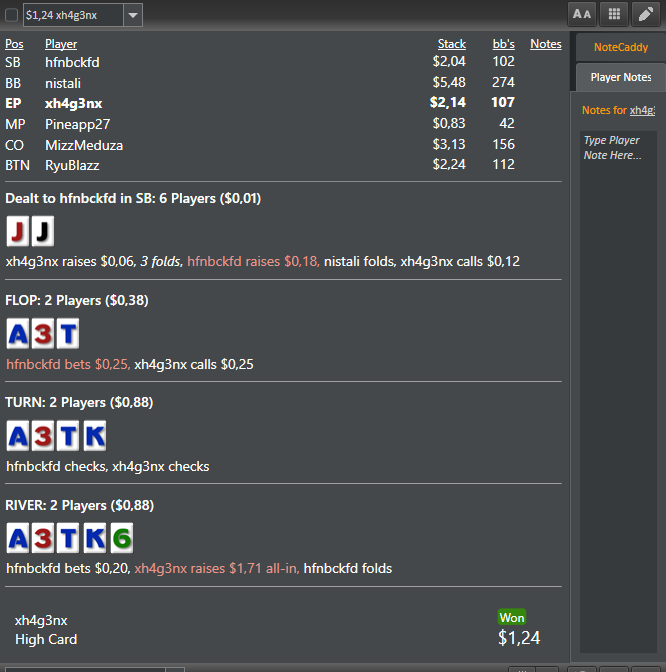Expand the $1,24 xh4g3nx dropdown arrow
666x672 pixels.
point(133,15)
